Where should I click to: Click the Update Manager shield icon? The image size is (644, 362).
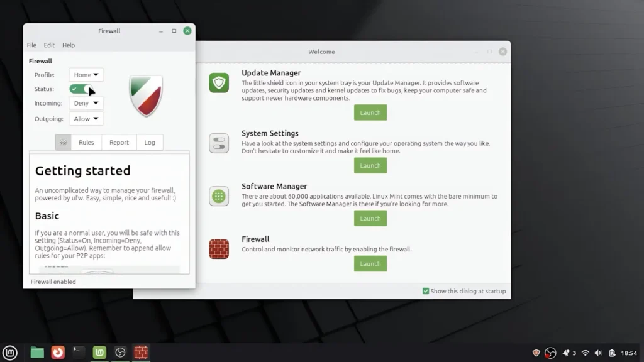(219, 82)
